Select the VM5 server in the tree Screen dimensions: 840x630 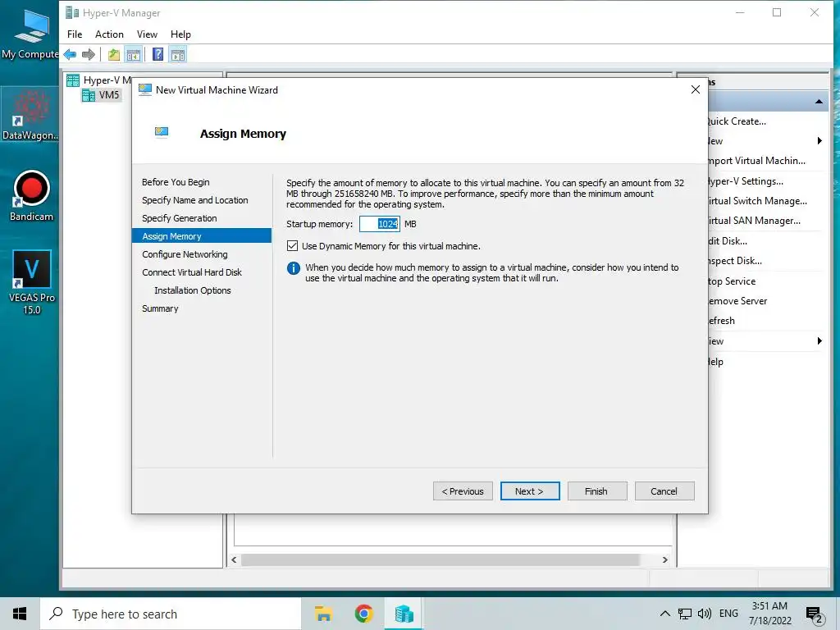(x=101, y=95)
